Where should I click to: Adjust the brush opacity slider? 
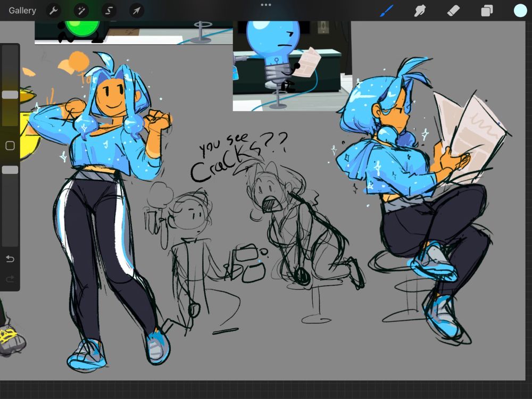(x=10, y=170)
